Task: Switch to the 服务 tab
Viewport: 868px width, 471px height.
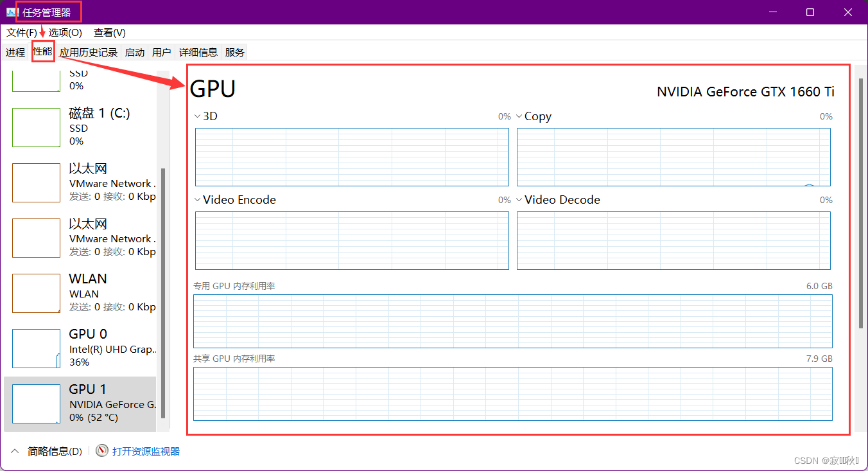Action: click(x=235, y=53)
